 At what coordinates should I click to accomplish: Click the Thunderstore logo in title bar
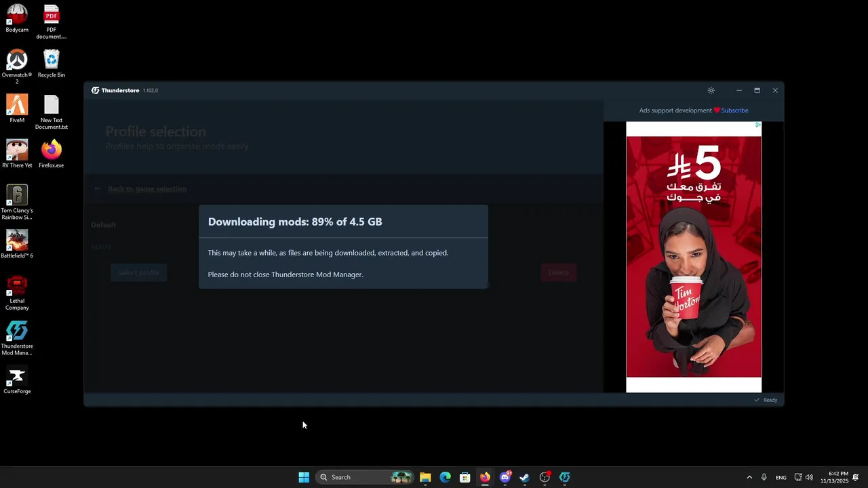click(x=96, y=90)
